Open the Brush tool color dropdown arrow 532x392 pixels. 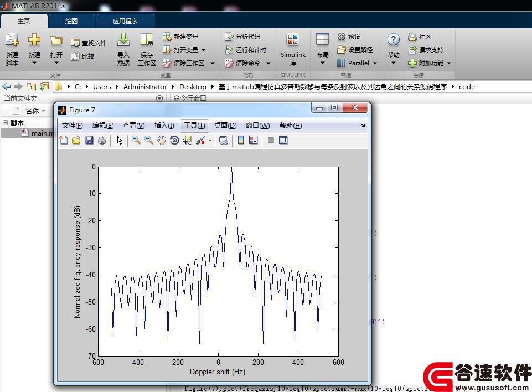210,140
